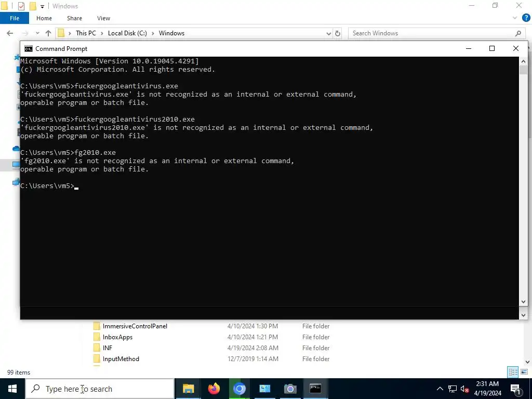This screenshot has width=532, height=399.
Task: Refresh the Windows folder view
Action: point(338,33)
